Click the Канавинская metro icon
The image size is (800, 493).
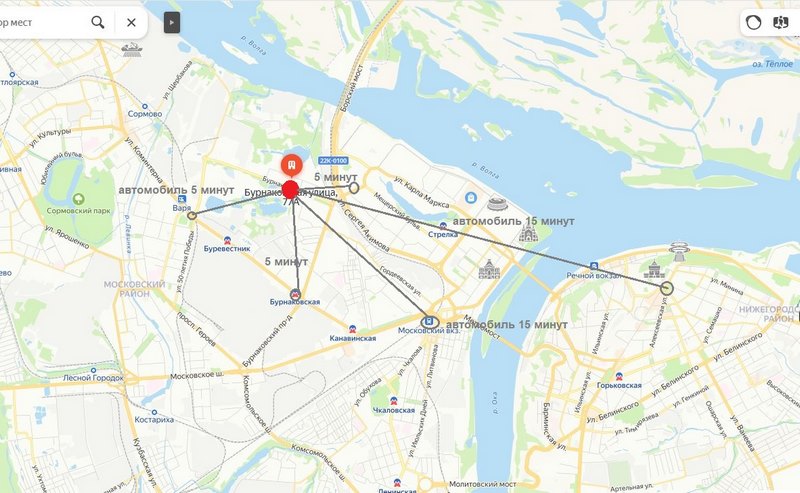coord(352,330)
